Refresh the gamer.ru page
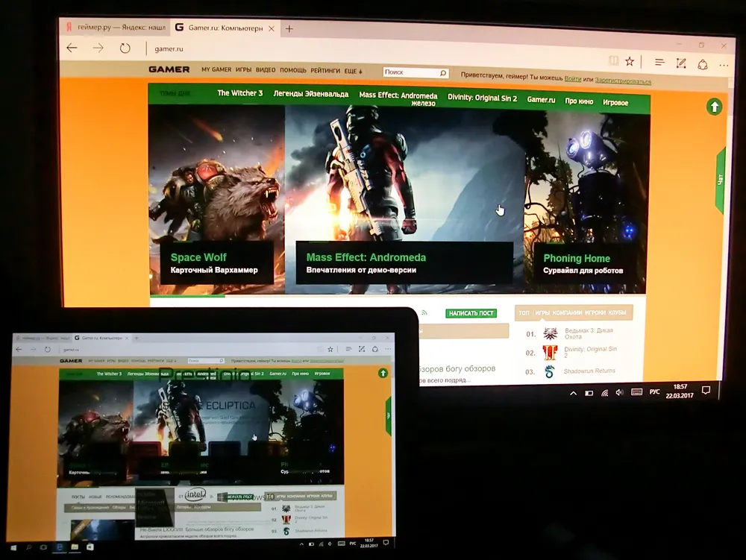746x560 pixels. 125,48
